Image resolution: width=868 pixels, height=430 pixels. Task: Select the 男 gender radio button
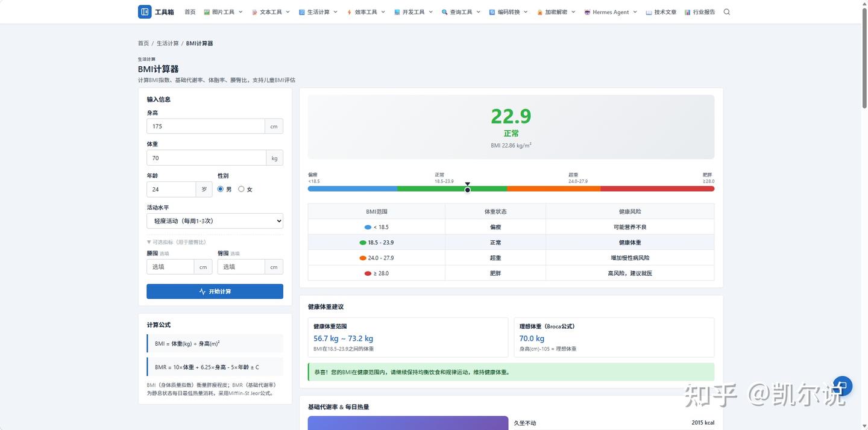tap(221, 189)
